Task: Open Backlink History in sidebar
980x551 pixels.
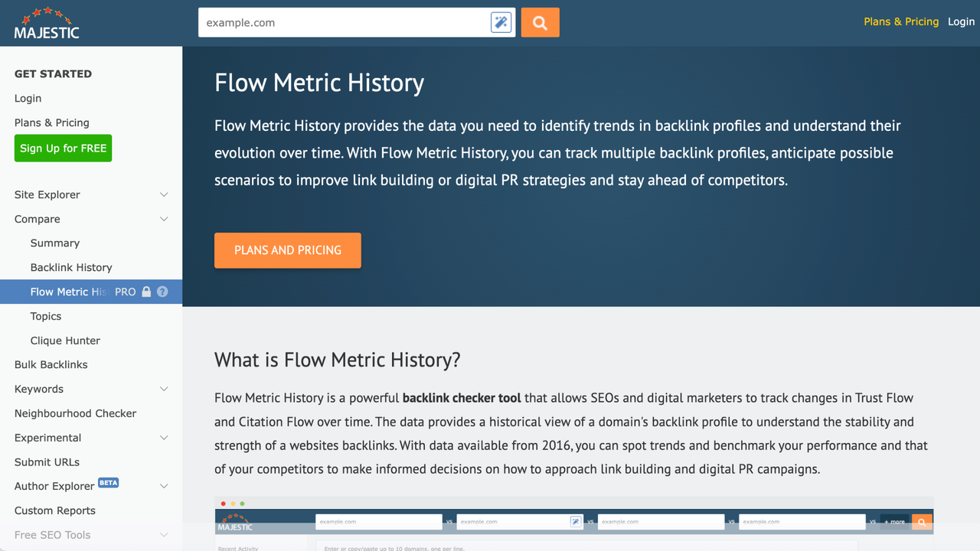Action: [x=71, y=267]
